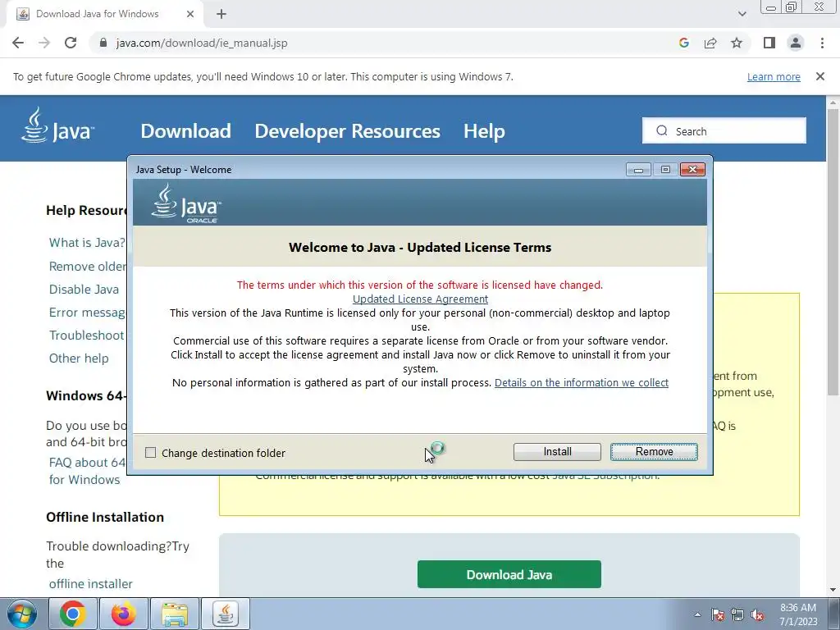Click the Action Center flag tray icon
This screenshot has height=630, width=840.
(x=717, y=614)
